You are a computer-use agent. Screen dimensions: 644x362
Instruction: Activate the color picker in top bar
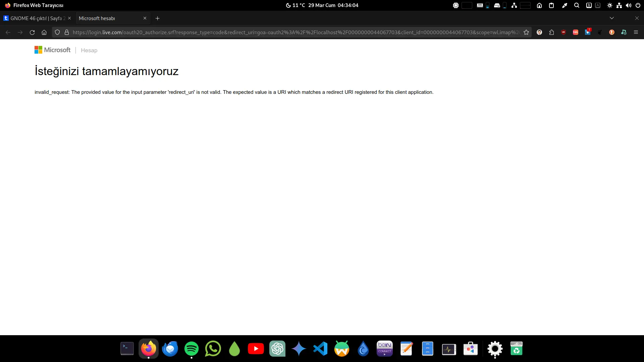[565, 5]
